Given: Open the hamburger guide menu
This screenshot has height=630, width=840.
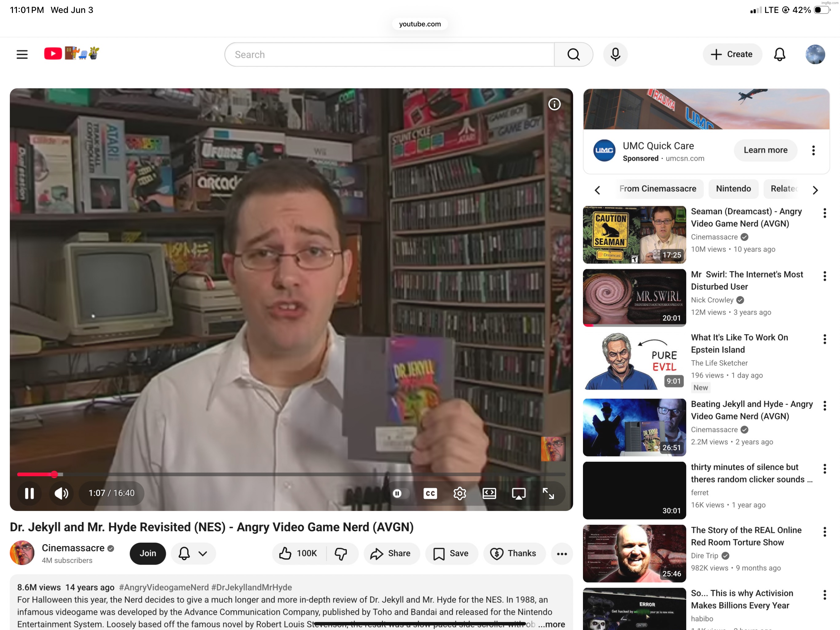Looking at the screenshot, I should click(22, 54).
